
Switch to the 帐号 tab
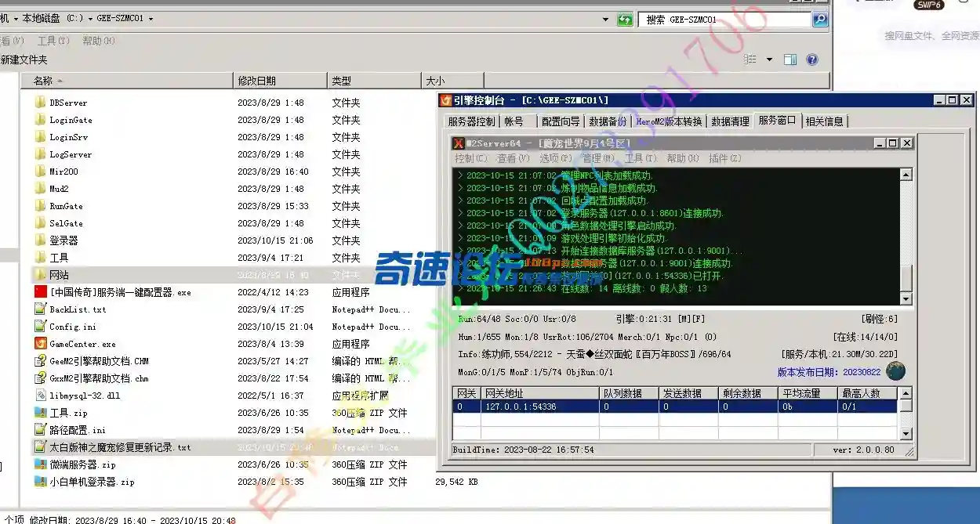[x=514, y=121]
